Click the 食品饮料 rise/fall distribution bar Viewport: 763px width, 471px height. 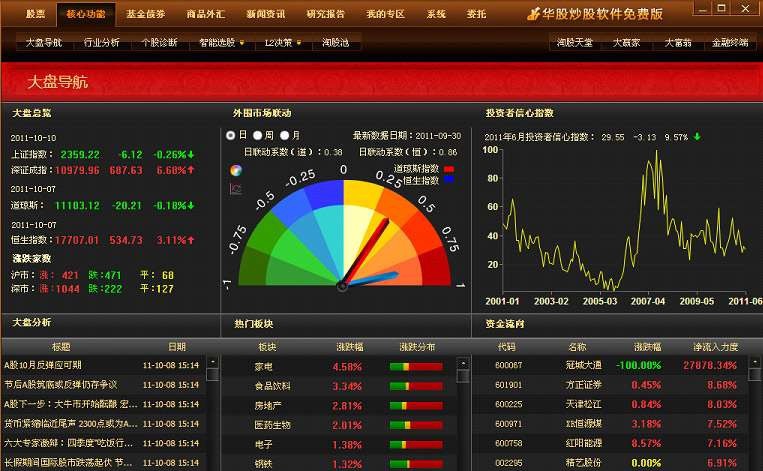point(416,386)
